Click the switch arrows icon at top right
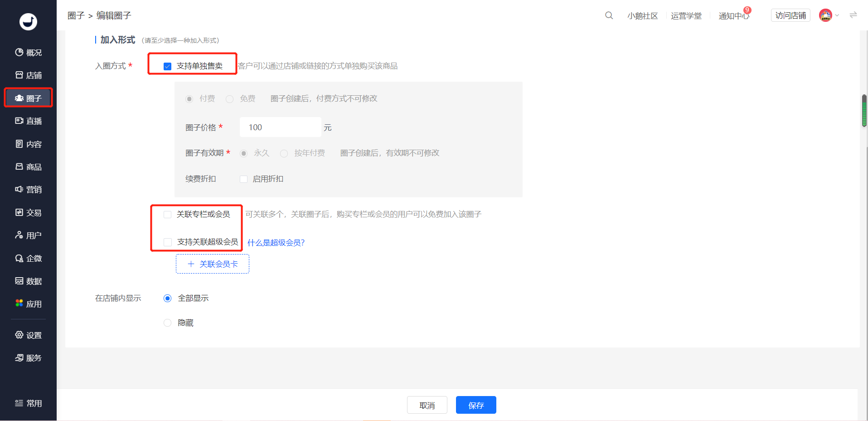The height and width of the screenshot is (421, 868). [x=853, y=15]
